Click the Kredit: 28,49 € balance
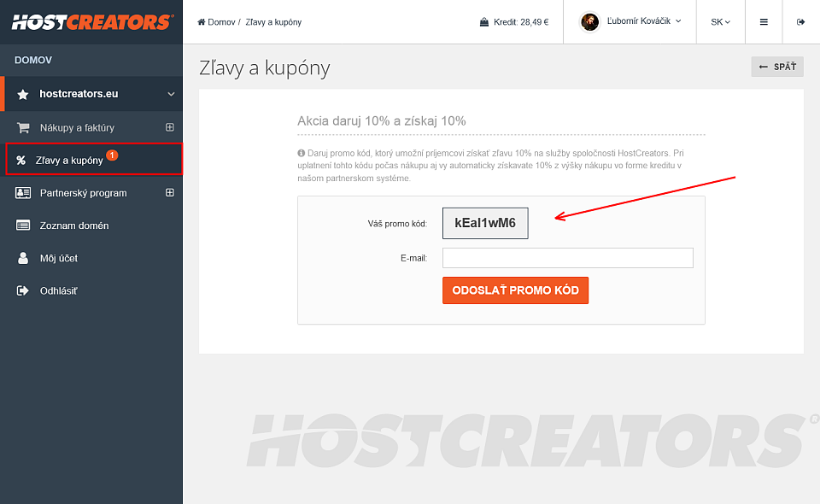Screen dimensions: 820x504 pyautogui.click(x=521, y=22)
